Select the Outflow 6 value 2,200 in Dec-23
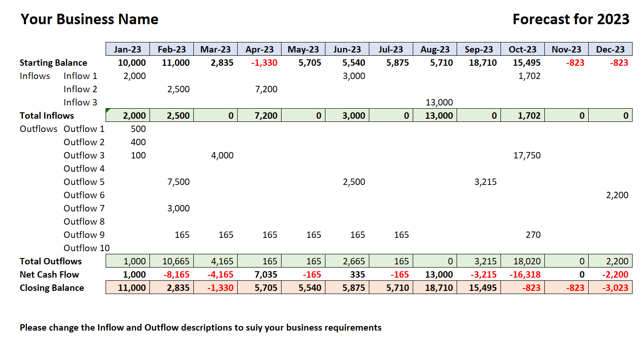This screenshot has height=342, width=644. pos(617,195)
